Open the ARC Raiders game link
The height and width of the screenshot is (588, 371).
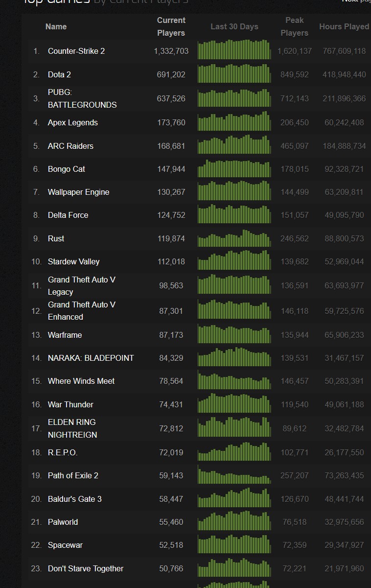coord(70,146)
